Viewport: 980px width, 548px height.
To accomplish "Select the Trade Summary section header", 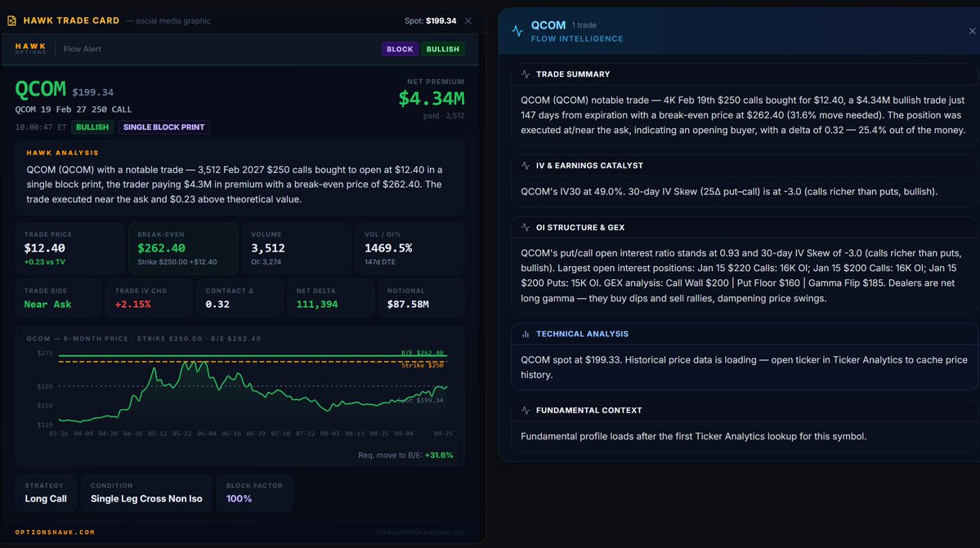I will (572, 74).
